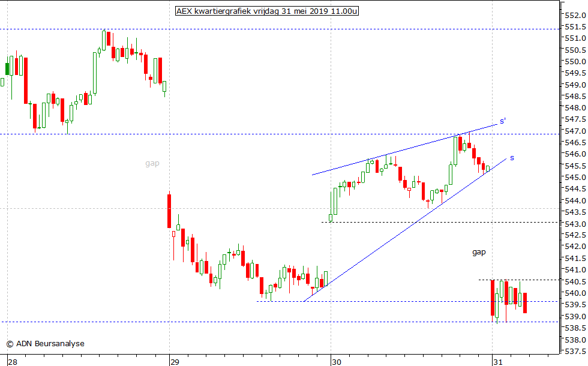Viewport: 588px width, 366px height.
Task: Click price label 541.5 on the axis
Action: 575,259
